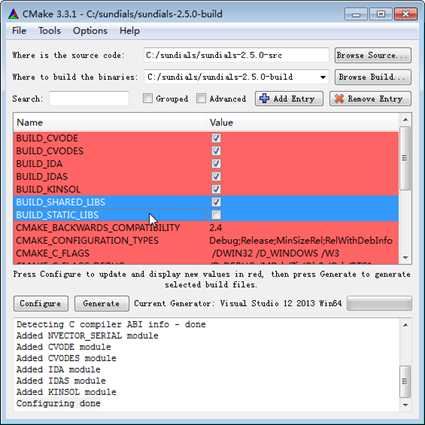Minimize the CMake window
425x425 pixels.
pos(356,14)
